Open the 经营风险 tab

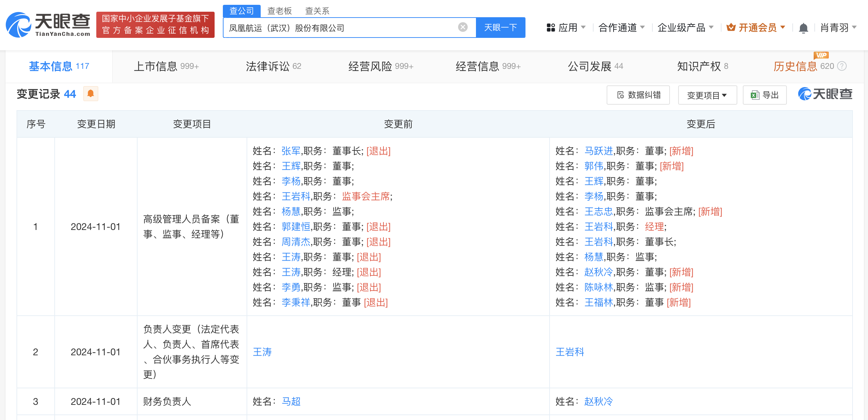[381, 66]
